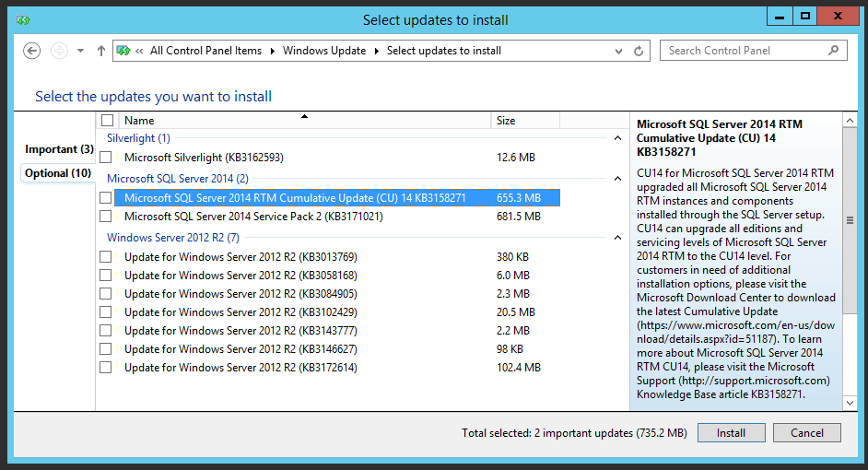The image size is (868, 470).
Task: Click the window title bar Windows Update icon
Action: coord(23,20)
